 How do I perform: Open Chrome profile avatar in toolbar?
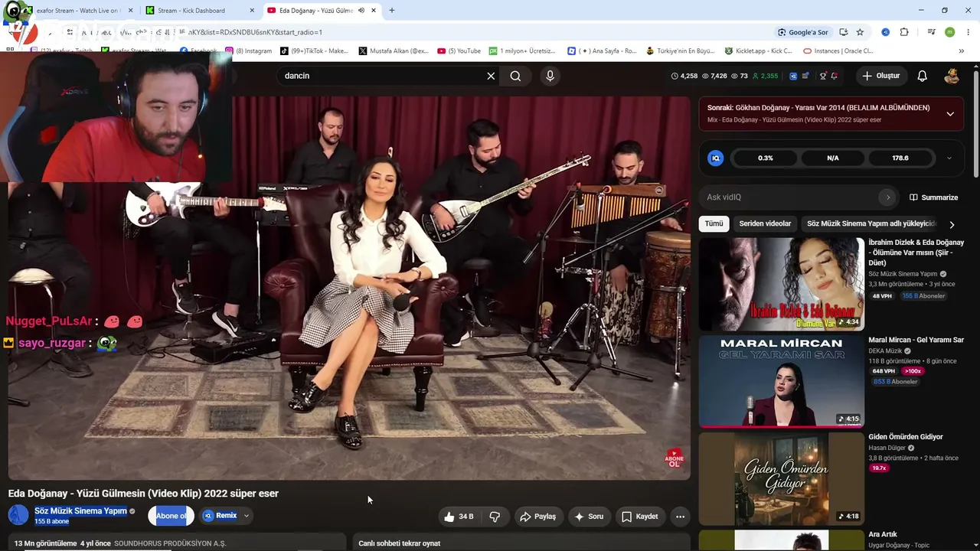pyautogui.click(x=950, y=32)
